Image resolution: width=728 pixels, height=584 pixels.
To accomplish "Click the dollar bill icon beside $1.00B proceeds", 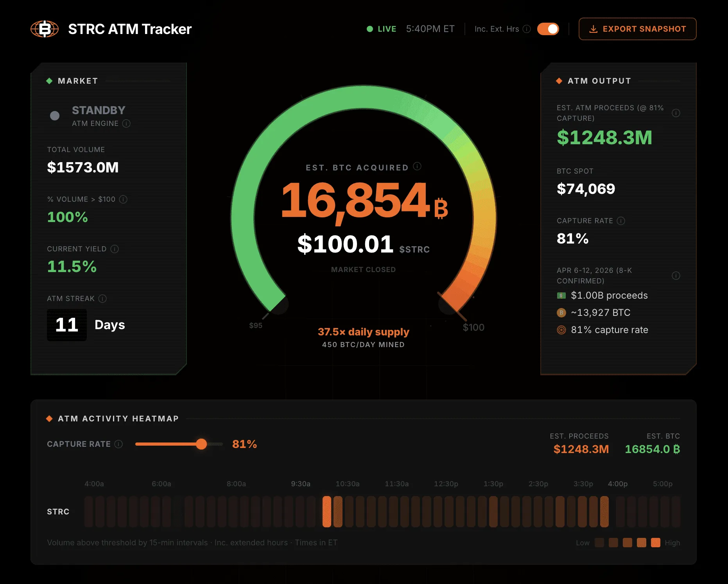I will click(561, 296).
